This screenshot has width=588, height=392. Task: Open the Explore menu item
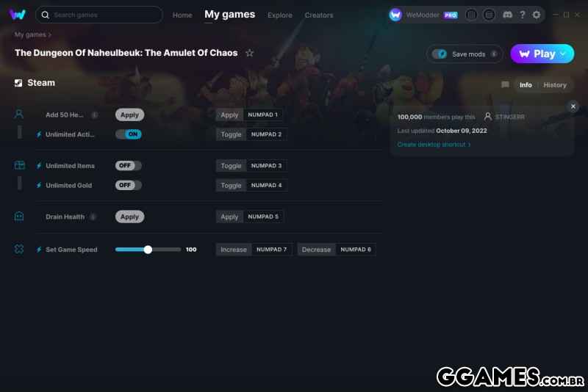coord(280,15)
